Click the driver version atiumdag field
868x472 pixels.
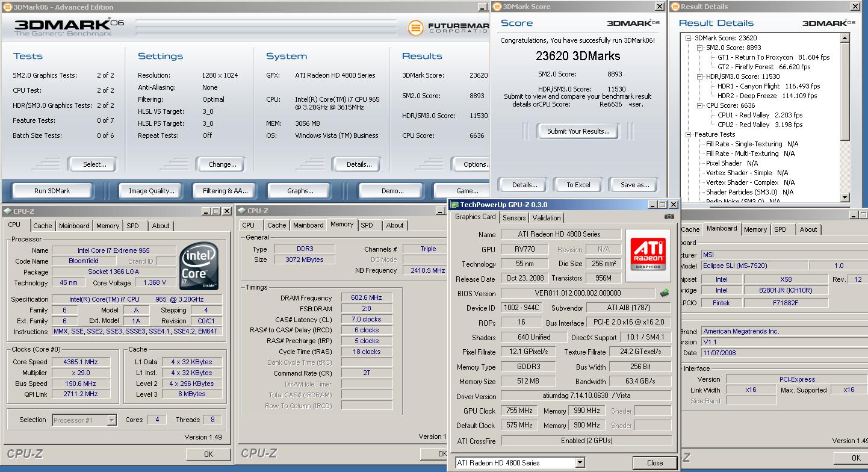click(586, 396)
